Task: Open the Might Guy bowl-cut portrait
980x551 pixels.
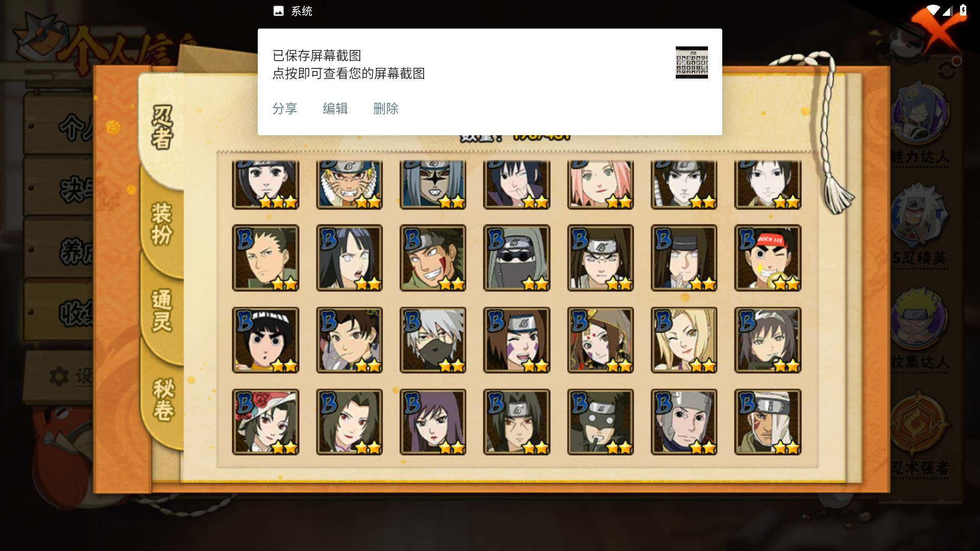Action: pos(265,340)
